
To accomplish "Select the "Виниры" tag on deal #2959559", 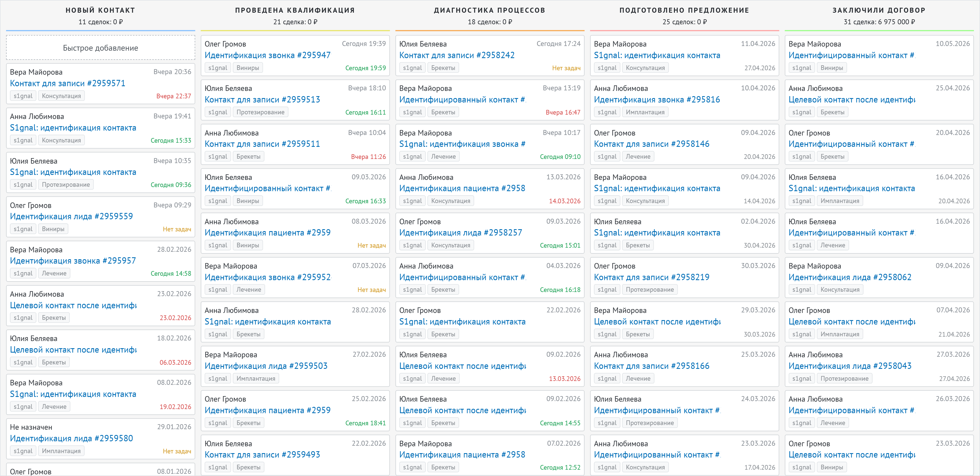I will click(53, 229).
